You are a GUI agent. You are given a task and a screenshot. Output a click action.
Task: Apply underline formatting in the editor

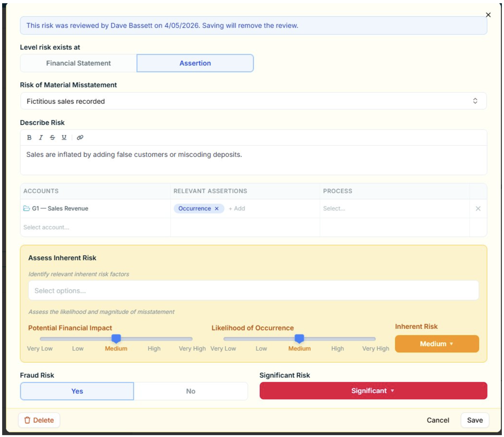(64, 138)
